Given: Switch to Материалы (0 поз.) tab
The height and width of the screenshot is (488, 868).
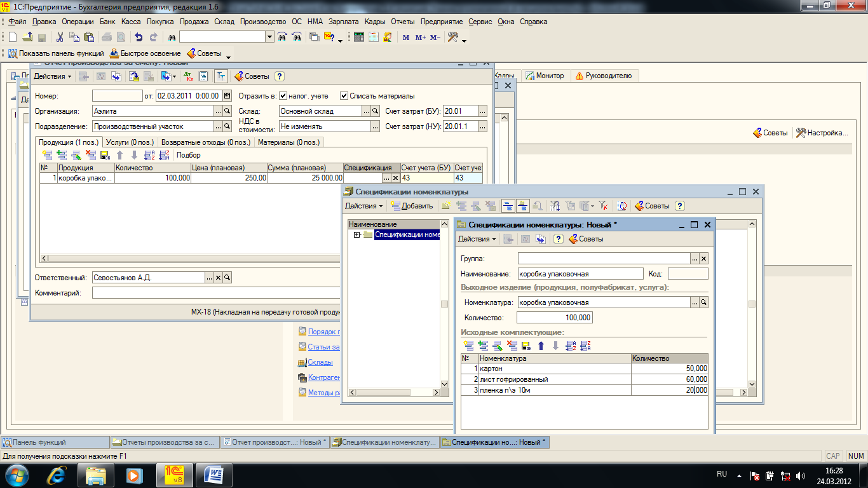Looking at the screenshot, I should click(x=289, y=142).
